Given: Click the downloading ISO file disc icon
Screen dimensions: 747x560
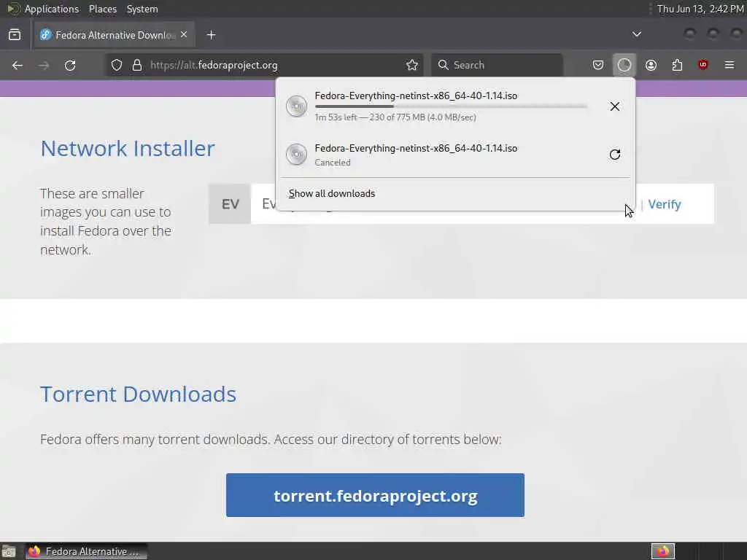Looking at the screenshot, I should click(296, 106).
